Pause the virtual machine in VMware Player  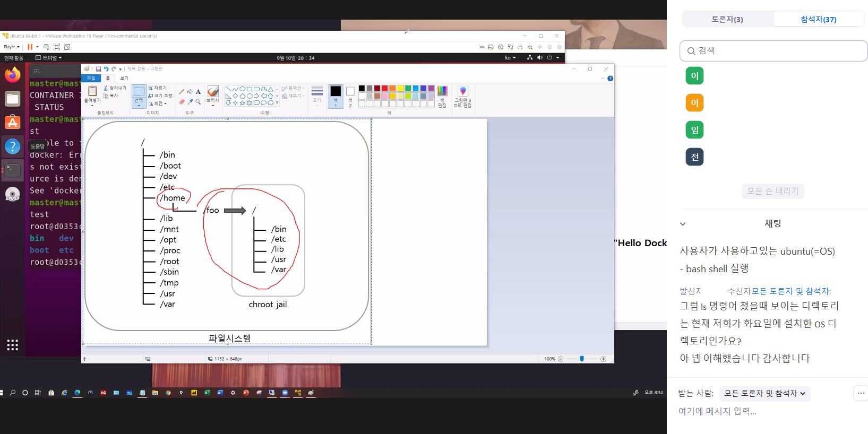pyautogui.click(x=30, y=47)
